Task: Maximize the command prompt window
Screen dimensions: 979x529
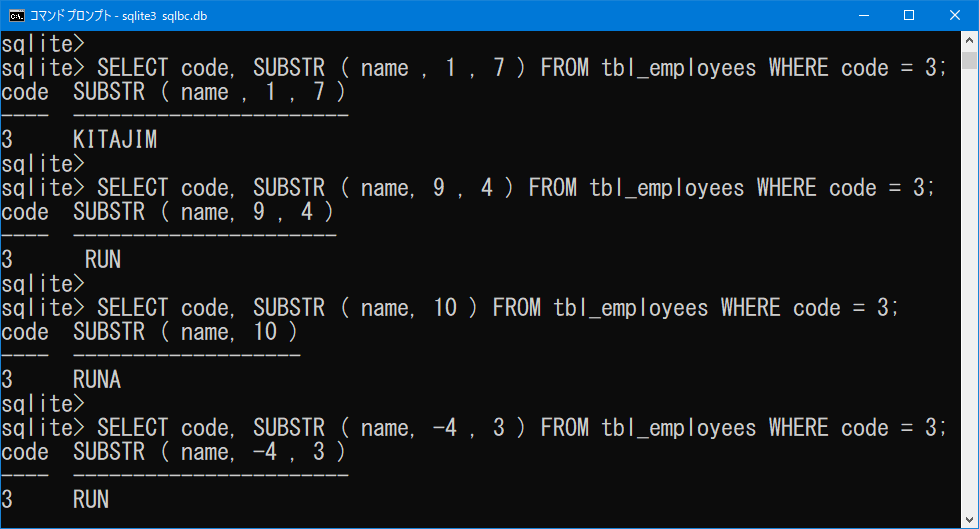Action: (909, 16)
